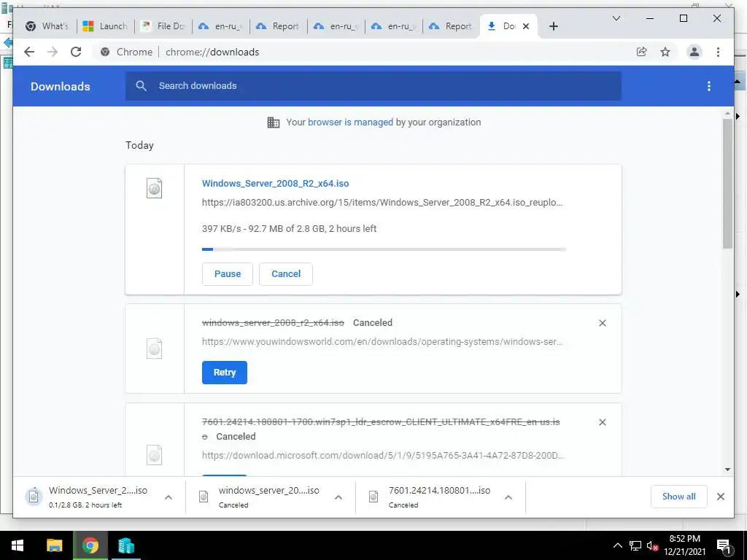Switch to the last Report tab
Image resolution: width=747 pixels, height=560 pixels.
pos(452,26)
